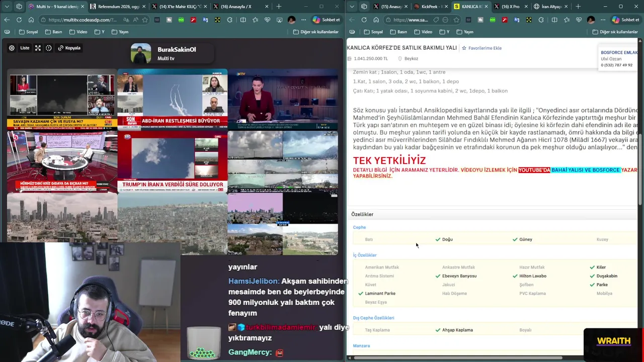This screenshot has height=362, width=644.
Task: Open extensions puzzle icon in left browser
Action: point(230,20)
